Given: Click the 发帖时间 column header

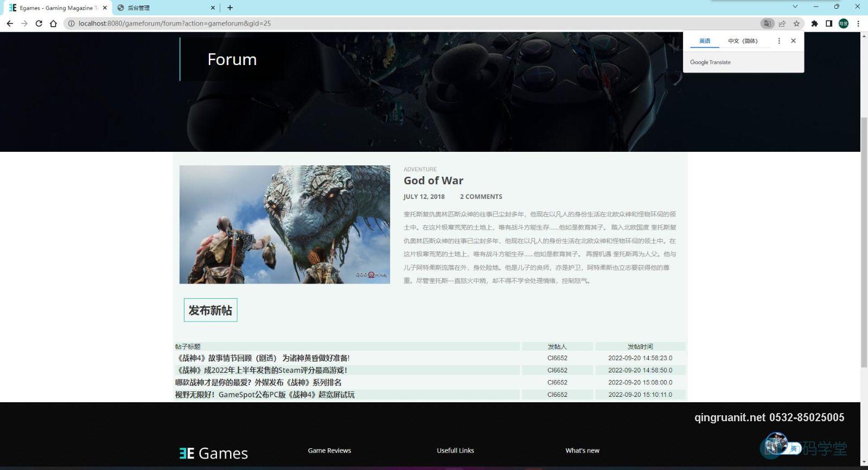Looking at the screenshot, I should [640, 346].
